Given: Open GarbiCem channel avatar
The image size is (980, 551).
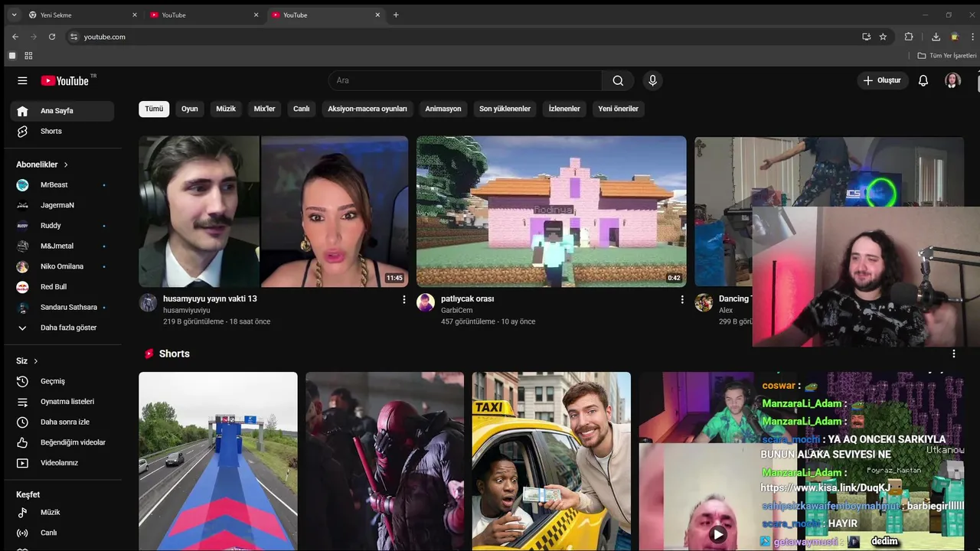Looking at the screenshot, I should coord(426,302).
